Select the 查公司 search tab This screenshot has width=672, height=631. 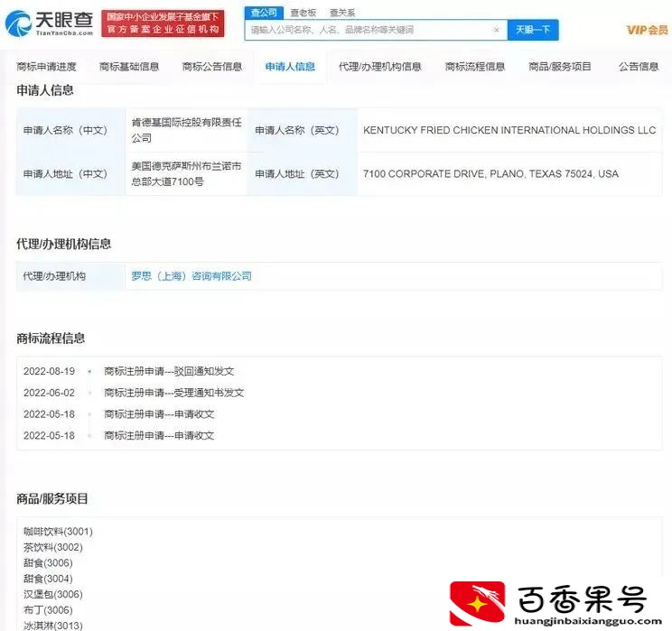click(x=264, y=13)
